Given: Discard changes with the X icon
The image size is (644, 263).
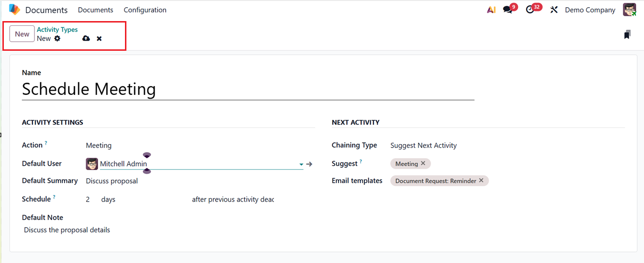Looking at the screenshot, I should pyautogui.click(x=99, y=38).
